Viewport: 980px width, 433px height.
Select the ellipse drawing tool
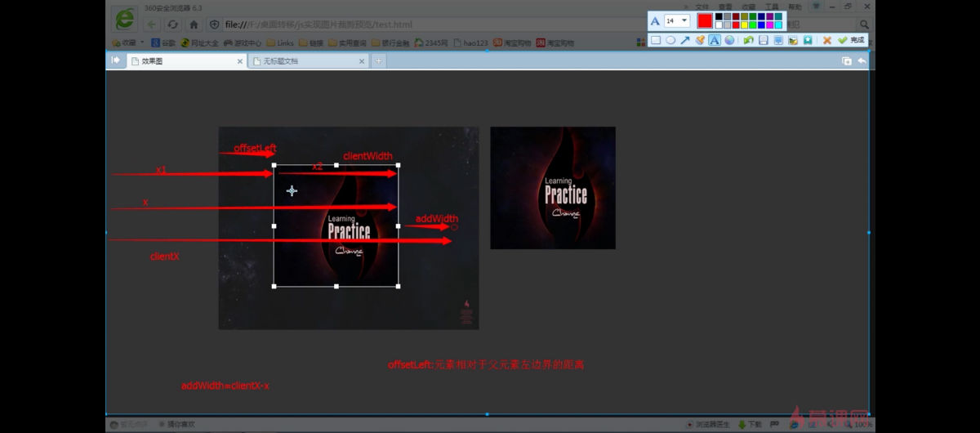(x=670, y=40)
